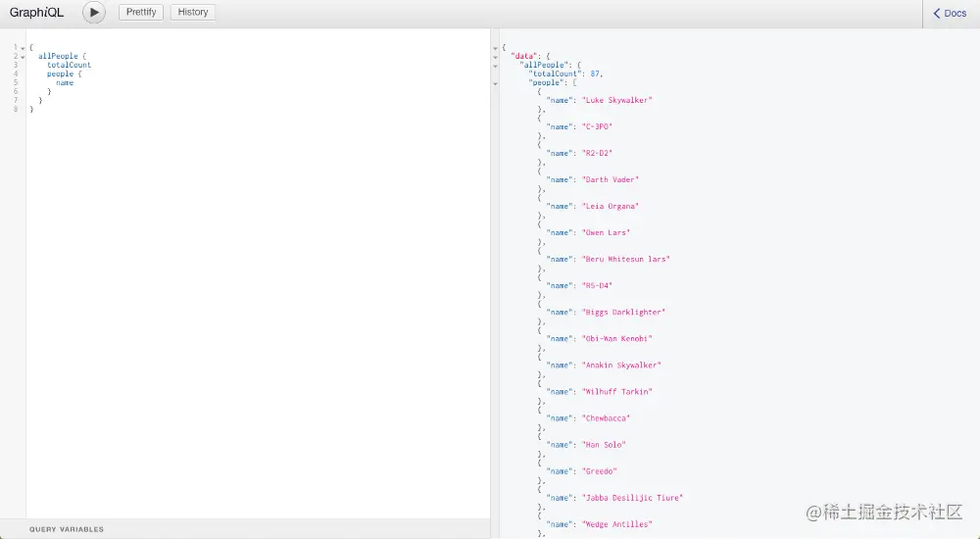Open the query History panel

(x=192, y=12)
